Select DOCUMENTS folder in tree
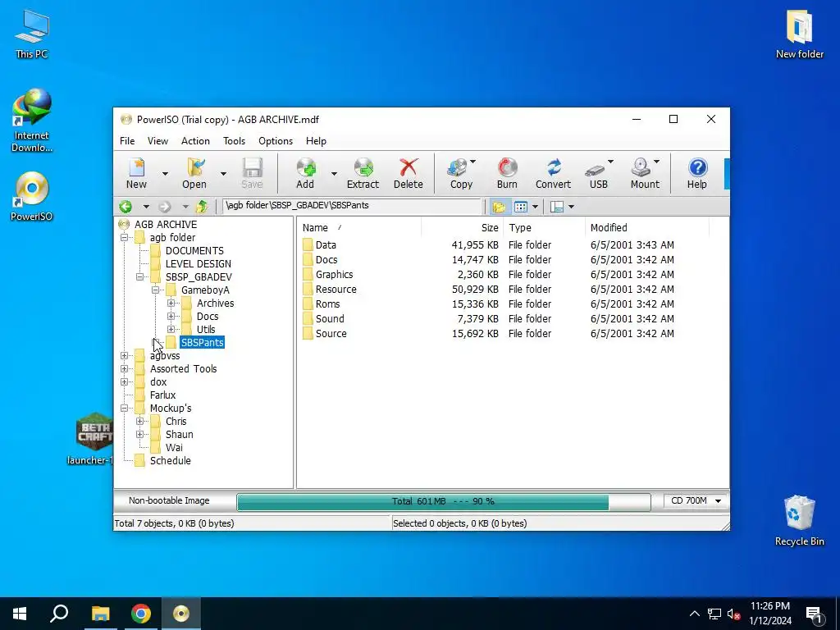This screenshot has width=840, height=630. click(x=194, y=251)
